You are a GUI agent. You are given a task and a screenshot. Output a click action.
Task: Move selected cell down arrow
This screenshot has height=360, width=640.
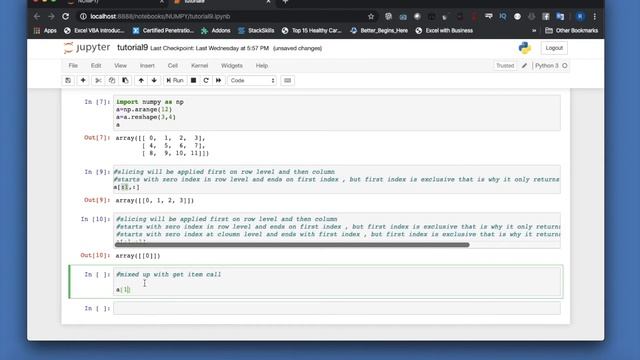(x=154, y=80)
